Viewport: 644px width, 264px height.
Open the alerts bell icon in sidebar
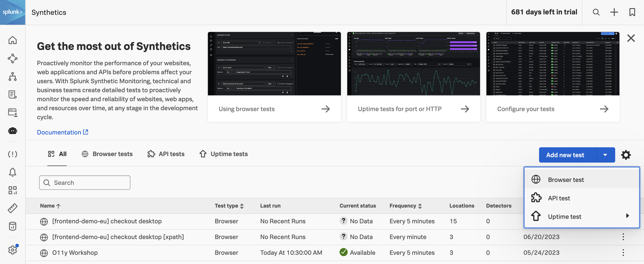tap(13, 172)
